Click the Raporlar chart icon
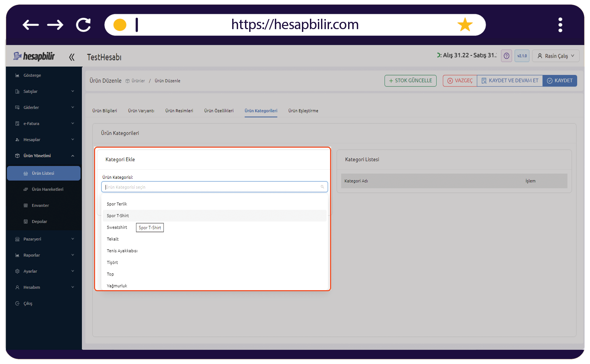The image size is (590, 364). (x=17, y=255)
